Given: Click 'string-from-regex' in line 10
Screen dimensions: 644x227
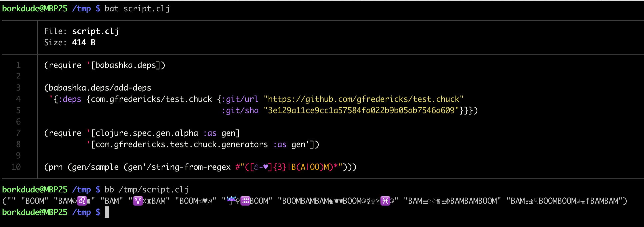Looking at the screenshot, I should (x=191, y=167).
